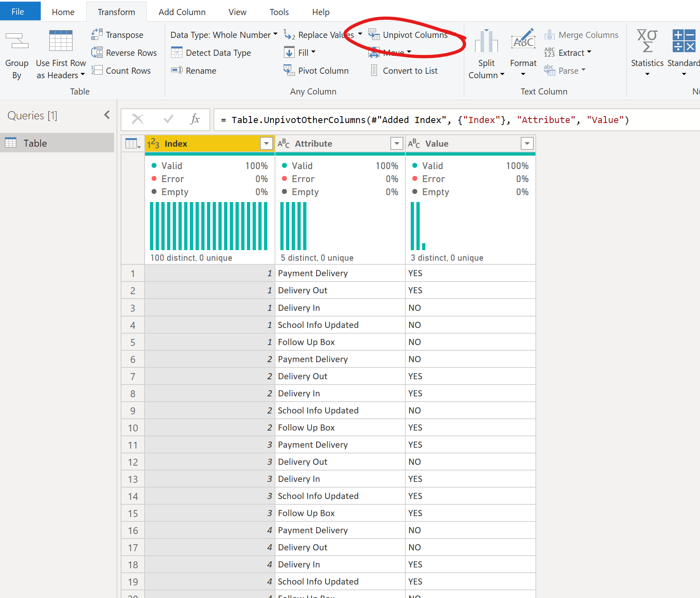Screen dimensions: 700x598
Task: Collapse the Queries pane
Action: point(107,115)
